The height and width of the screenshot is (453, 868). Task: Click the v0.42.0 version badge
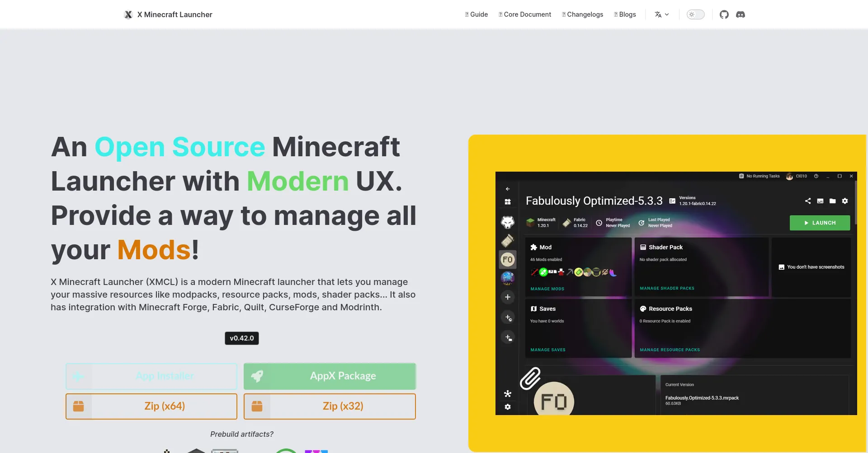(x=242, y=338)
